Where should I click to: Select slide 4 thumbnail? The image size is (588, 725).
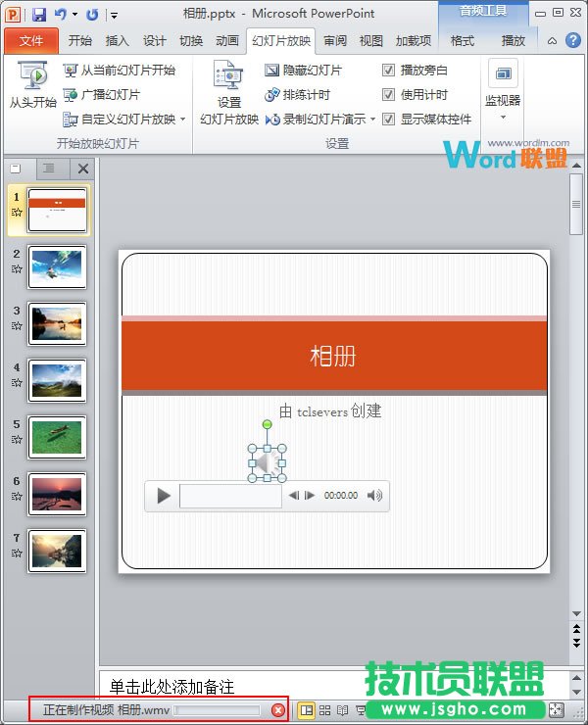point(57,380)
